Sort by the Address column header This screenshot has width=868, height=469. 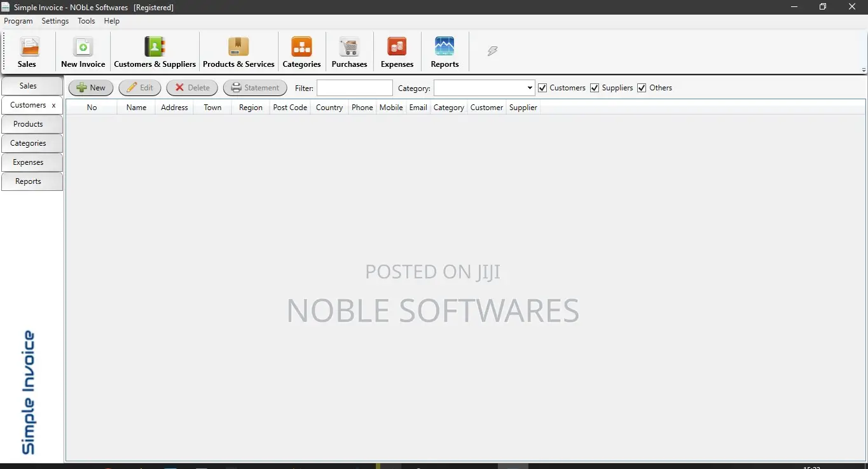tap(174, 108)
